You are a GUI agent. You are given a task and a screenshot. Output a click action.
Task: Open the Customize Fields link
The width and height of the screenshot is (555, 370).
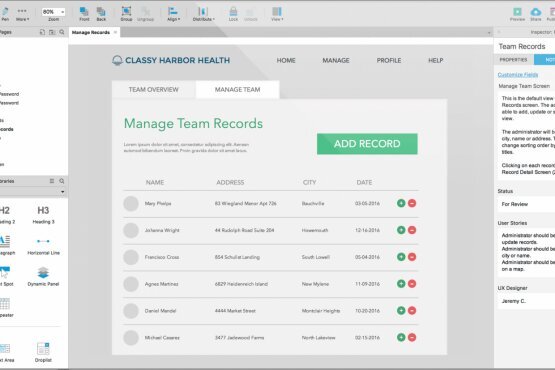coord(518,75)
